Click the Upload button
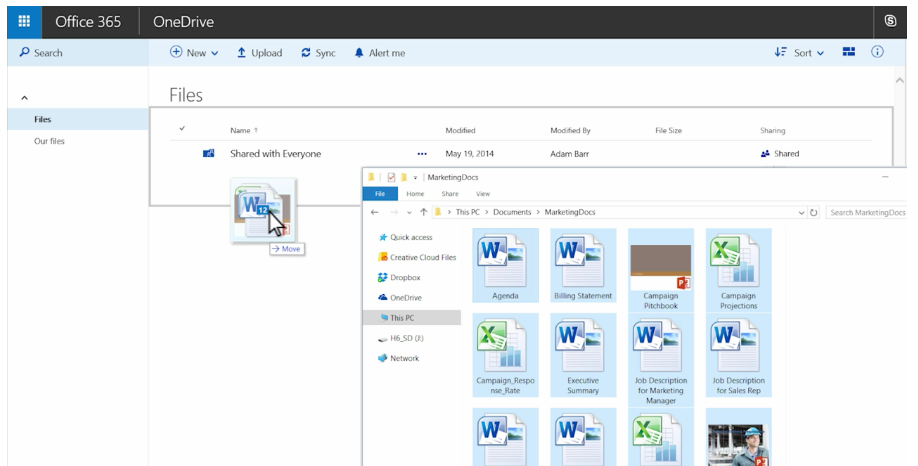The height and width of the screenshot is (466, 918). point(259,53)
